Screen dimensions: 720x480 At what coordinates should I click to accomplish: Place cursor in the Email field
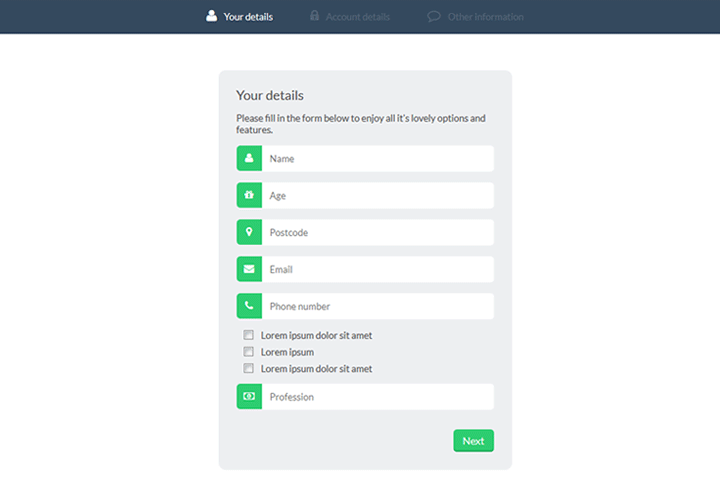[x=377, y=269]
